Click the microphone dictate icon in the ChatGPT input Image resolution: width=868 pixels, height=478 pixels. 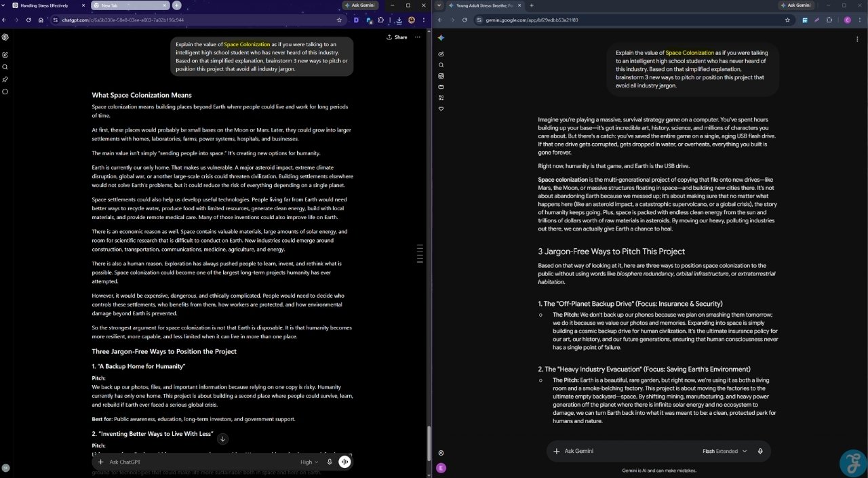330,462
